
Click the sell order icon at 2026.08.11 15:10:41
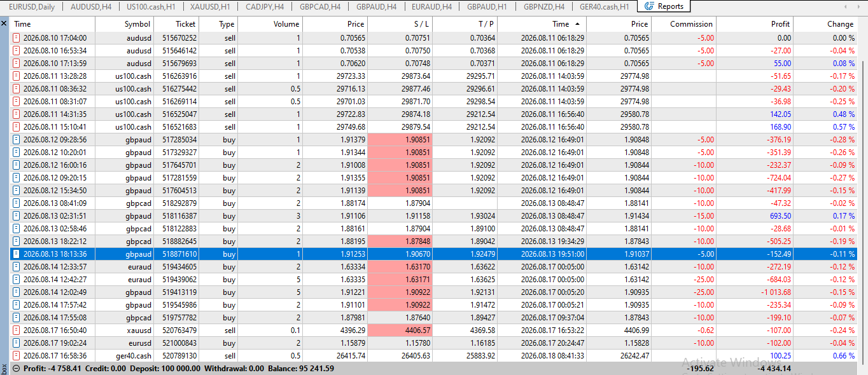[x=17, y=127]
